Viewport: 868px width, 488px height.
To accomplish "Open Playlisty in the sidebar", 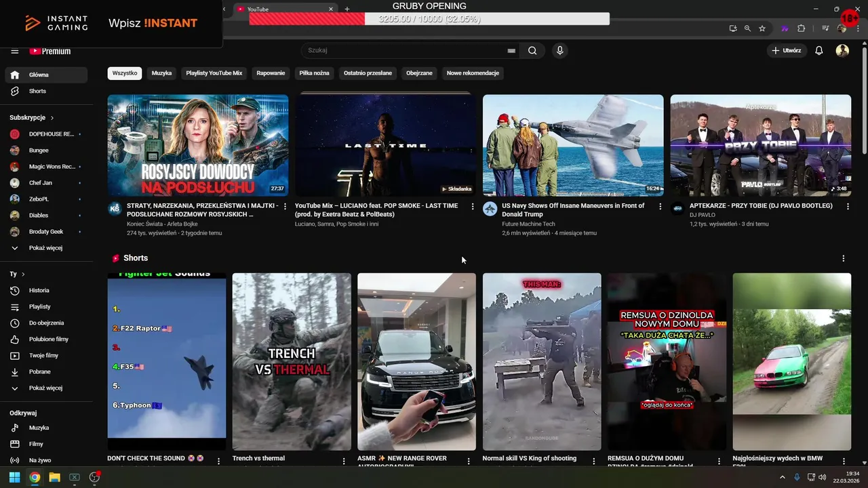I will click(x=46, y=307).
